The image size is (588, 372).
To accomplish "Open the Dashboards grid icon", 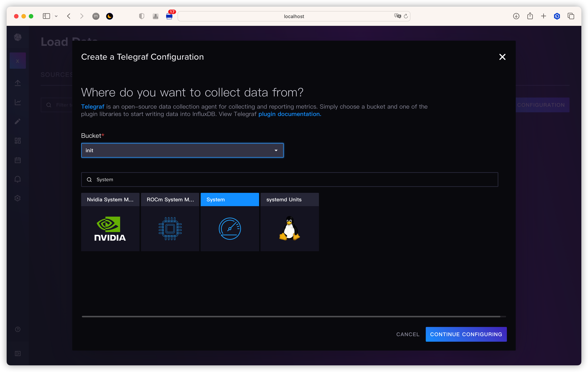I will (18, 140).
